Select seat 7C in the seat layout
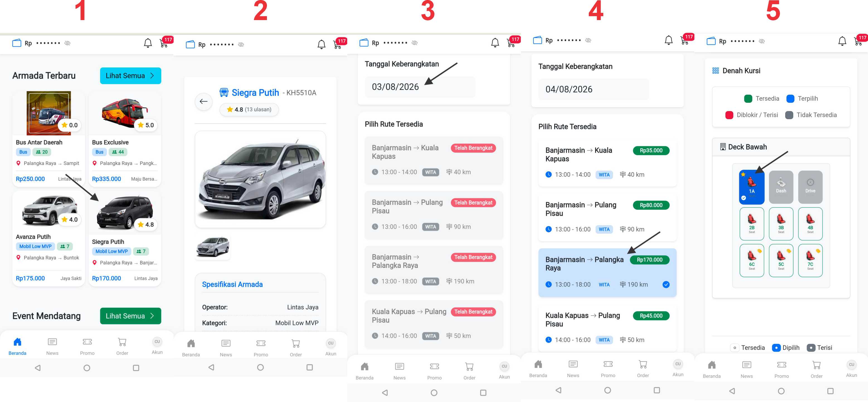The width and height of the screenshot is (868, 402). coord(810,260)
